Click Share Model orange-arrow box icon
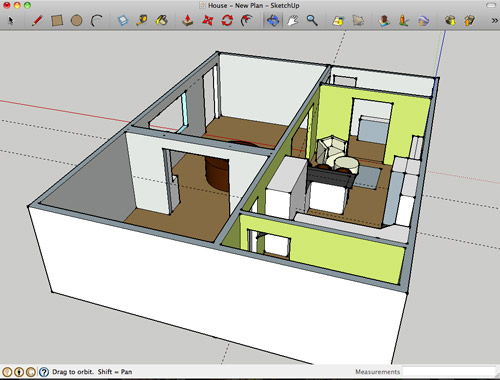The width and height of the screenshot is (500, 380). click(469, 21)
